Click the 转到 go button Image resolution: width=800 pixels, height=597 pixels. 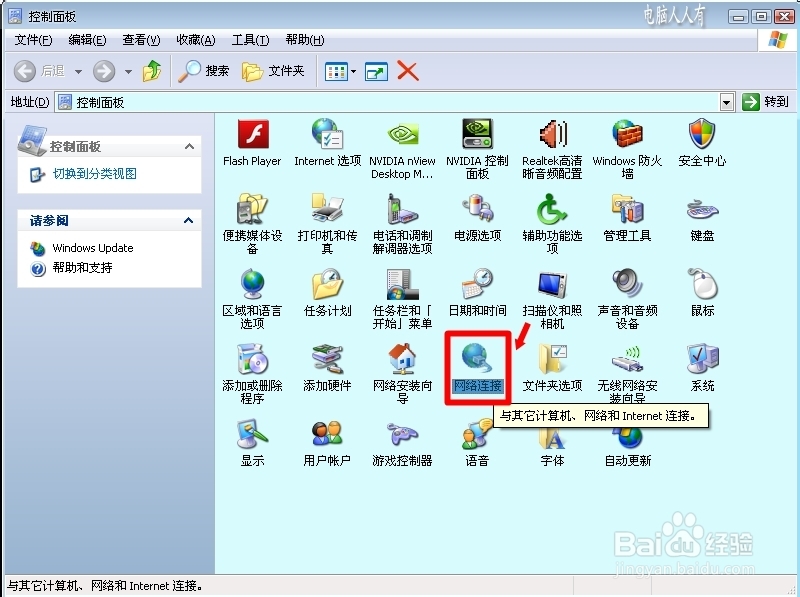(x=765, y=102)
